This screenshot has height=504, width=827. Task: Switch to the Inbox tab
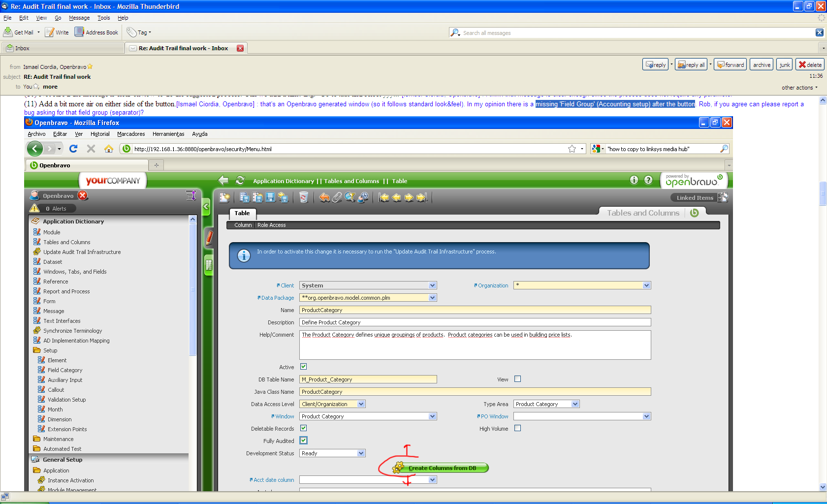click(22, 48)
